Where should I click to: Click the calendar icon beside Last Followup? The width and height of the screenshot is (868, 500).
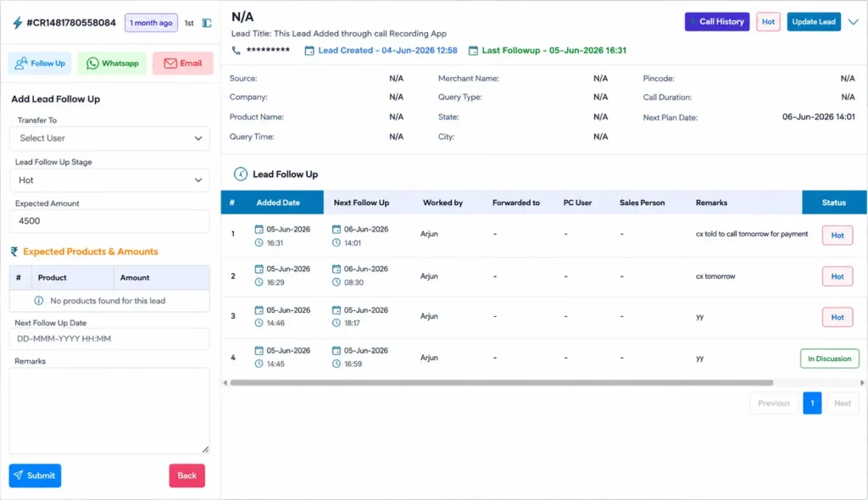pos(473,50)
